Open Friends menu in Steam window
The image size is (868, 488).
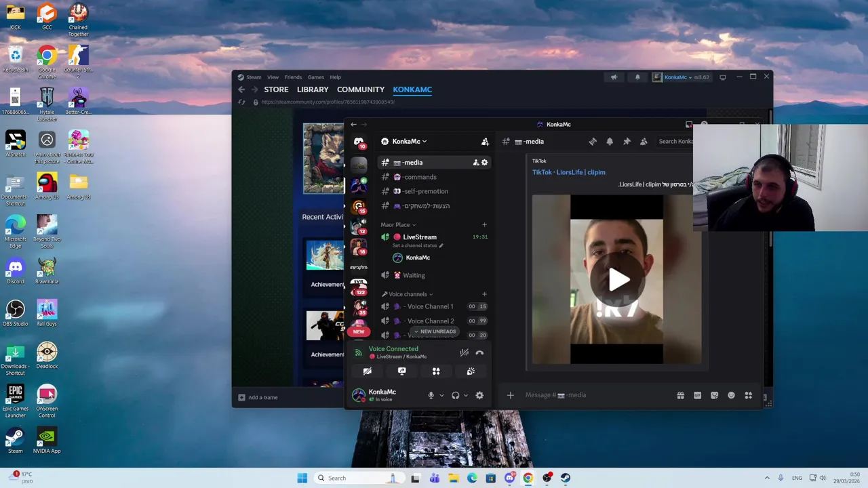tap(293, 77)
